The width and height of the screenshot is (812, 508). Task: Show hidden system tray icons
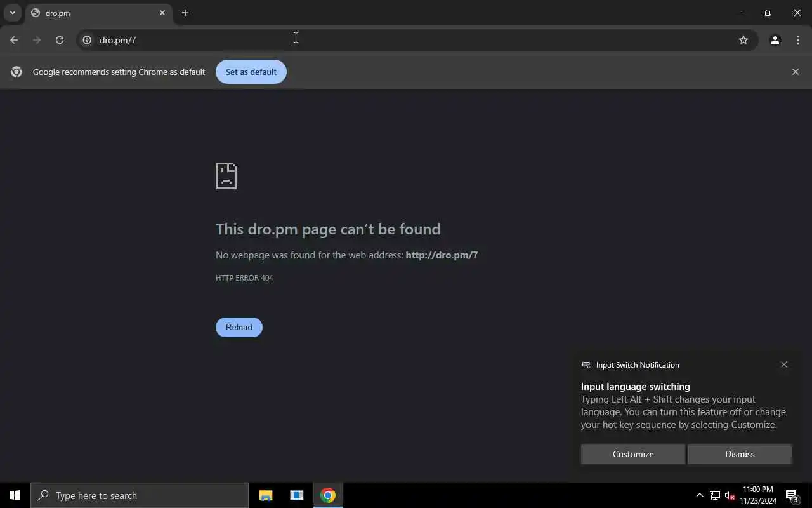pyautogui.click(x=699, y=495)
